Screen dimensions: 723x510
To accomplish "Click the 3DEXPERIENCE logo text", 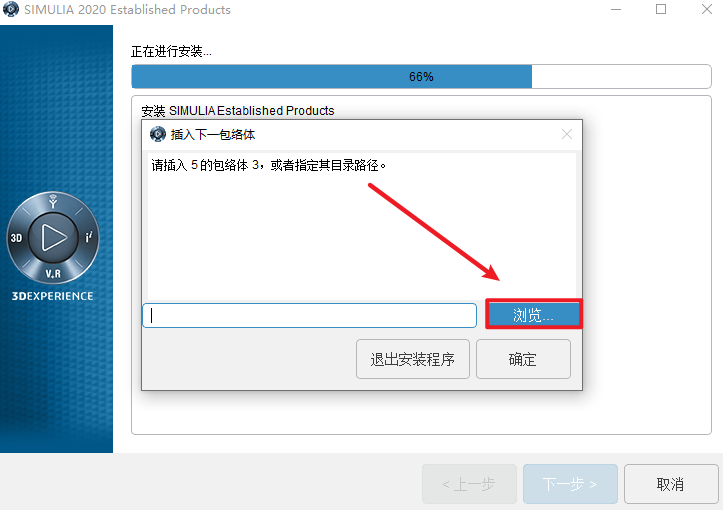I will coord(53,296).
